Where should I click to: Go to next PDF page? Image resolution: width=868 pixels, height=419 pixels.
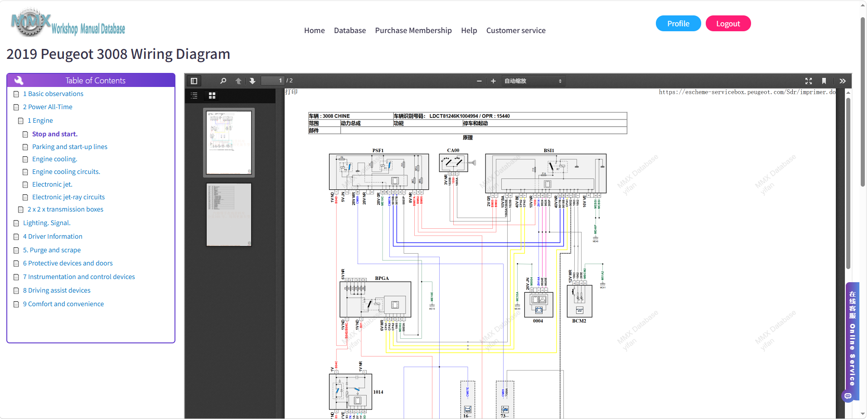point(252,81)
